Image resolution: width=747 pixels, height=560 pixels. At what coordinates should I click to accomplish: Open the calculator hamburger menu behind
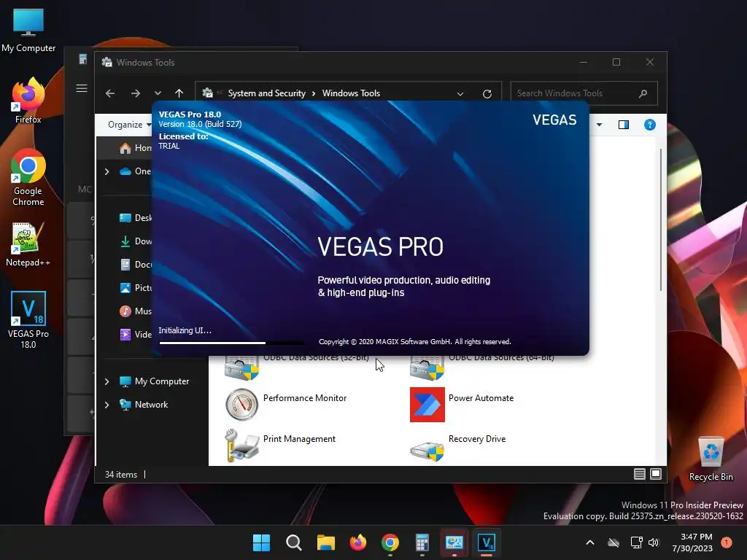click(x=82, y=88)
